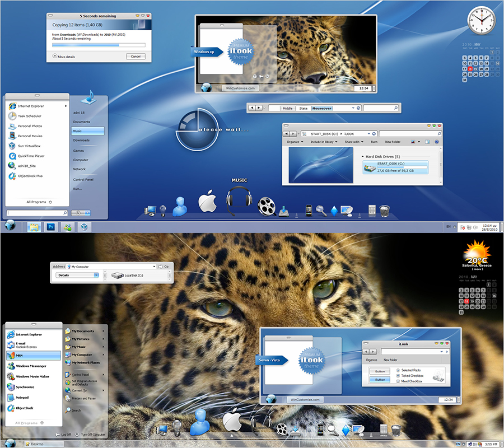Viewport: 504px width, 448px height.
Task: Open the My Computer address dropdown
Action: tap(155, 267)
